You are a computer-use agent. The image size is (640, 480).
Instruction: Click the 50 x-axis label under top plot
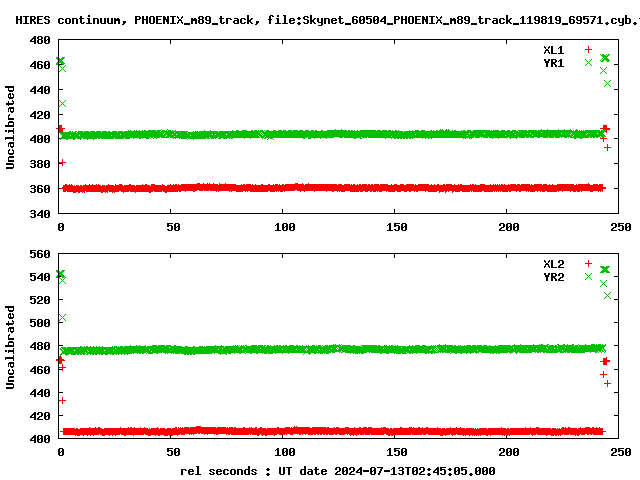tap(173, 227)
